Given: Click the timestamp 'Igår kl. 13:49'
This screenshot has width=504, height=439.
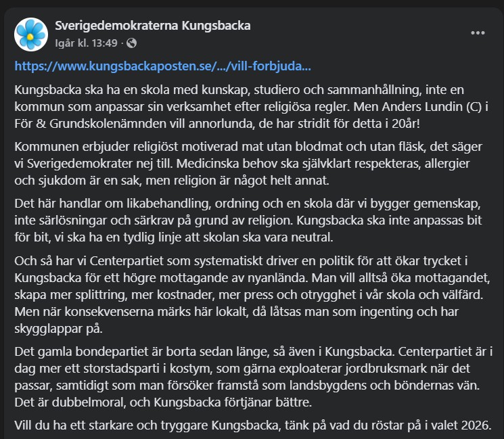Looking at the screenshot, I should [x=86, y=43].
